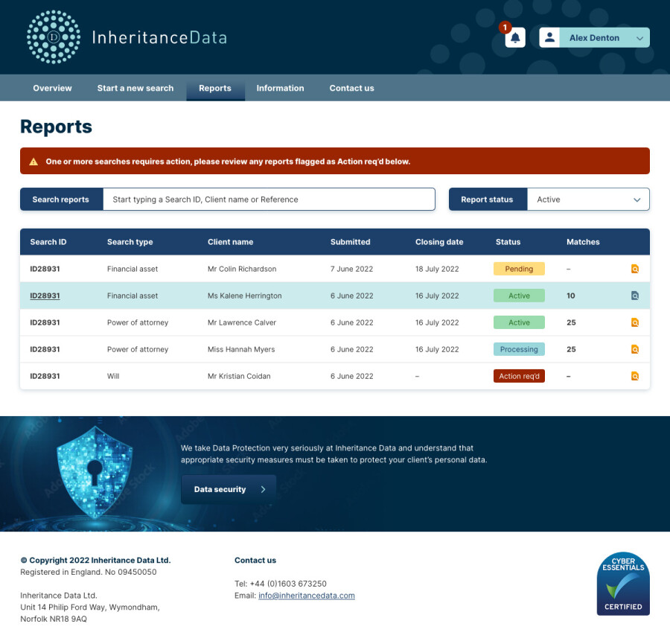Open the Report status dropdown showing Active
670x644 pixels.
588,200
